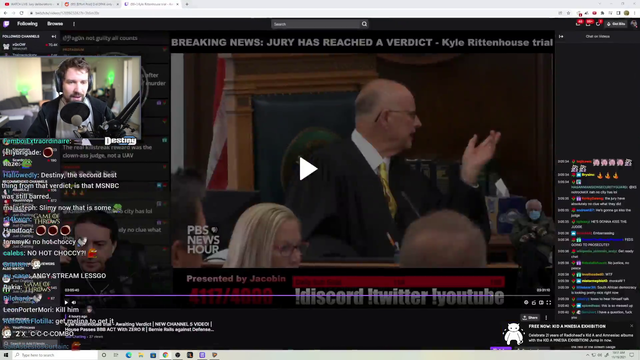Open the Windows taskbar clock
Screen dimensions: 640x360
[x=619, y=355]
